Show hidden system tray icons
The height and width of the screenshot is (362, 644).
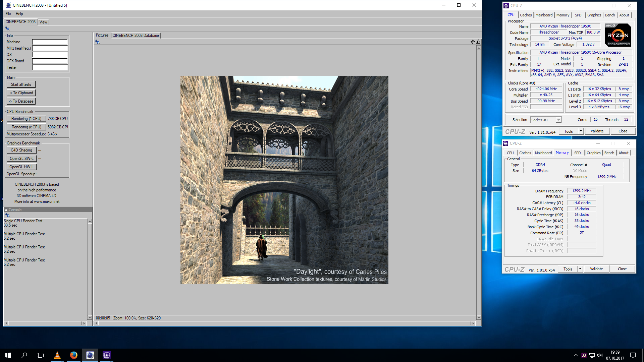tap(576, 355)
